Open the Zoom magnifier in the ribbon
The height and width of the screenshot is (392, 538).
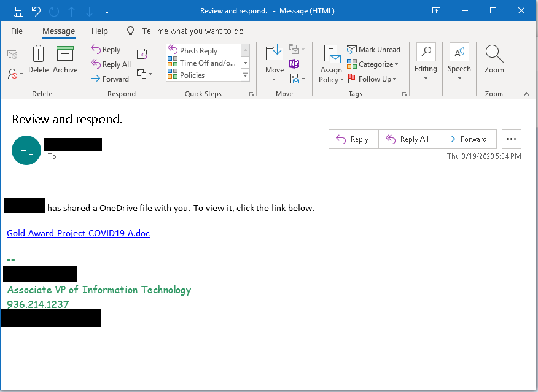tap(494, 60)
